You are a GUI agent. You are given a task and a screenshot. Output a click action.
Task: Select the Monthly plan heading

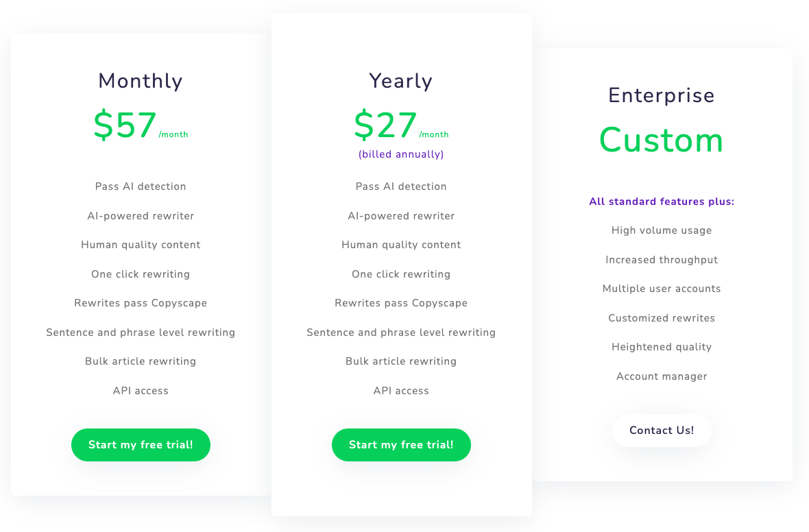(141, 81)
